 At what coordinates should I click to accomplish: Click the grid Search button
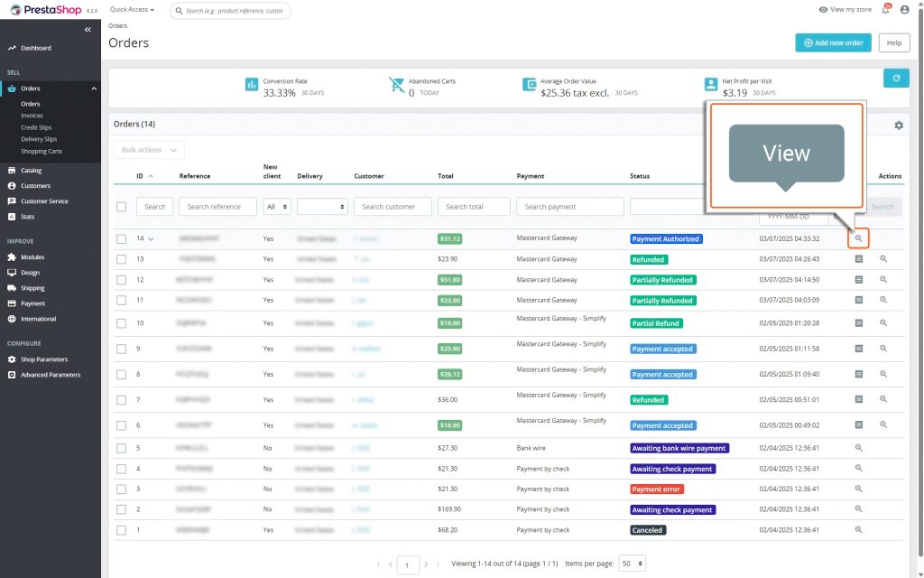882,207
